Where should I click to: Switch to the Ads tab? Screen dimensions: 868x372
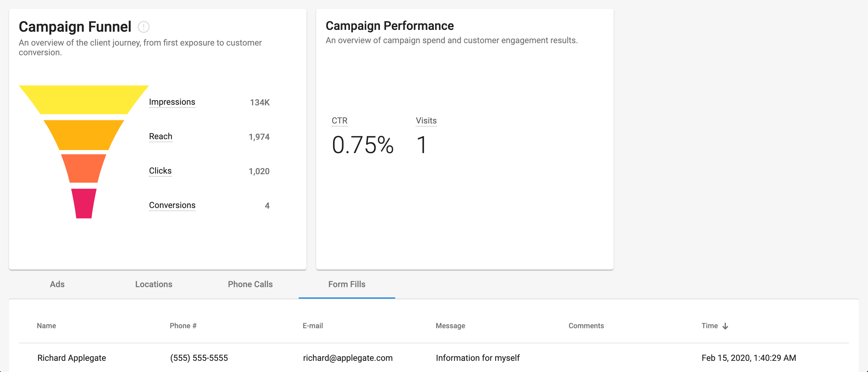57,284
